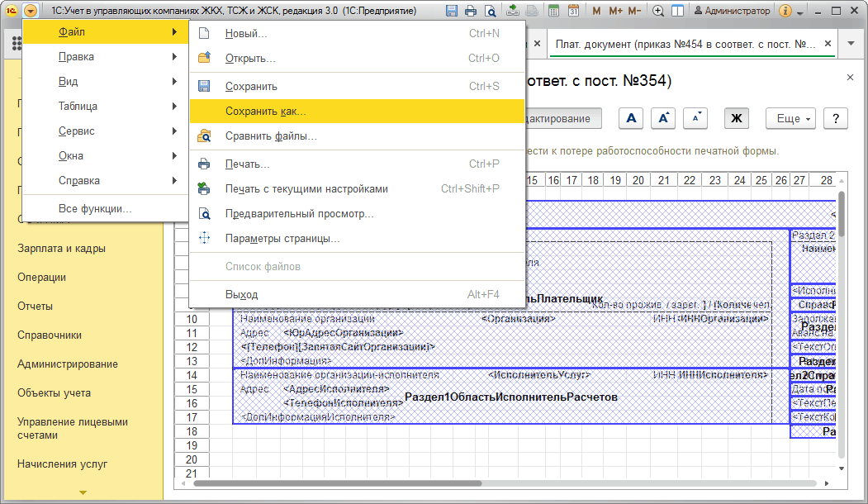The image size is (868, 504).
Task: Click the Параметры страницы icon
Action: (x=204, y=238)
